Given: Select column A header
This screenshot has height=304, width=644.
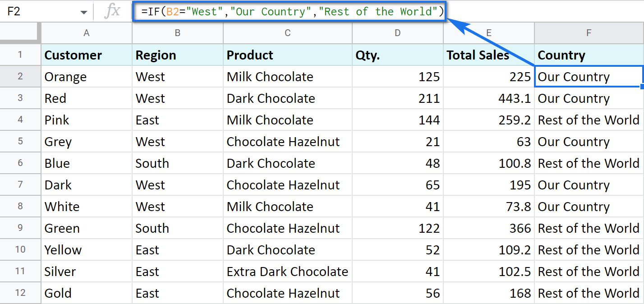Looking at the screenshot, I should [87, 33].
